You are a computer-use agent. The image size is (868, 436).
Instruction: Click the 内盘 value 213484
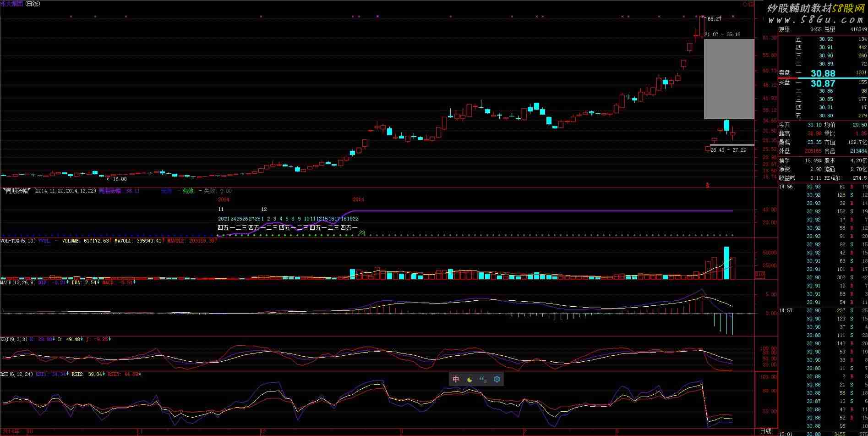point(858,151)
